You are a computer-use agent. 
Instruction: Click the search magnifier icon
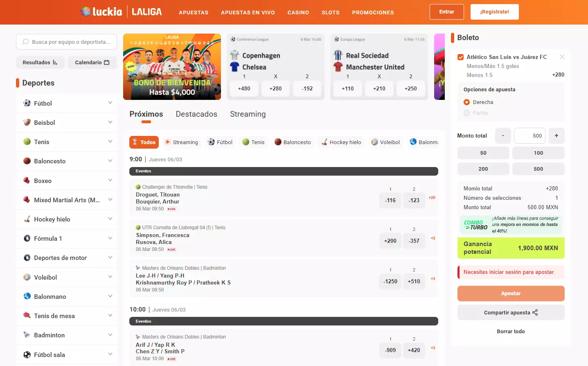point(26,42)
